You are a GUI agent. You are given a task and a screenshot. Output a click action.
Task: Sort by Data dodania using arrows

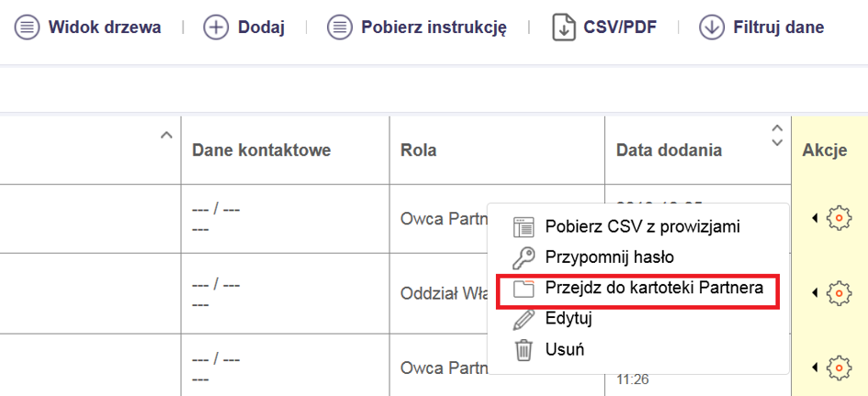[777, 136]
